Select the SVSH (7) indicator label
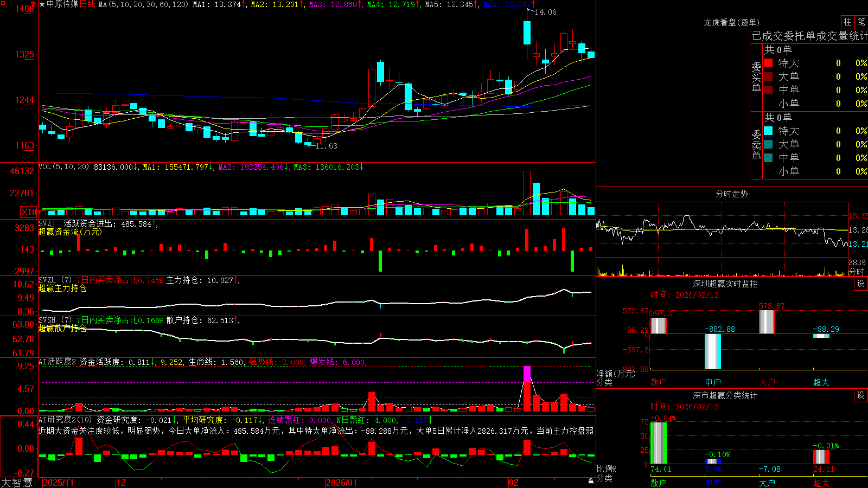Viewport: 868px width, 488px height. [x=55, y=320]
